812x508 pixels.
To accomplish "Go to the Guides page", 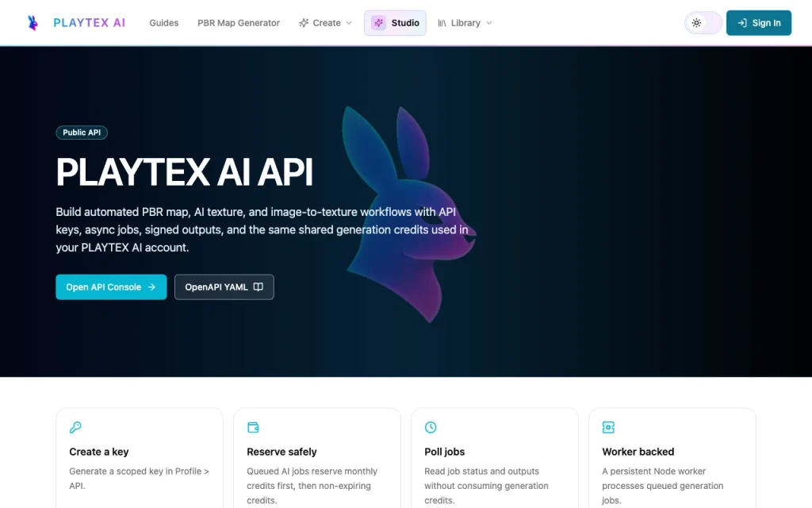I will pos(163,23).
